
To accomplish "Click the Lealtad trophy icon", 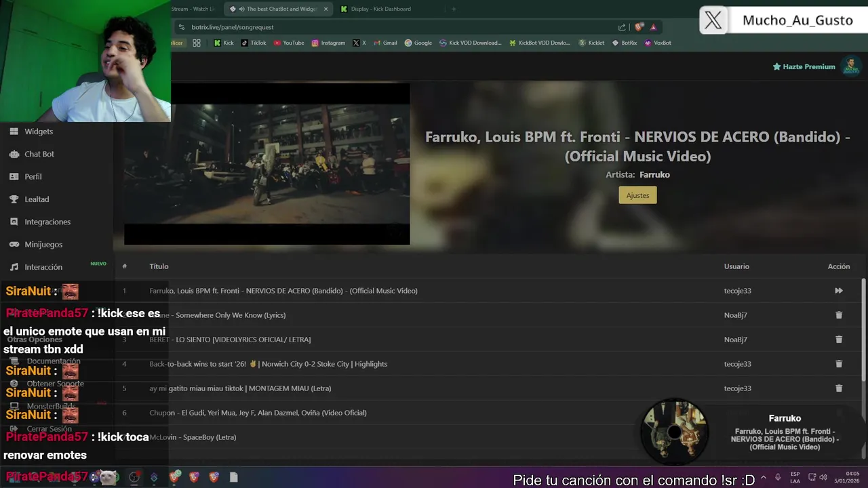I will tap(14, 199).
